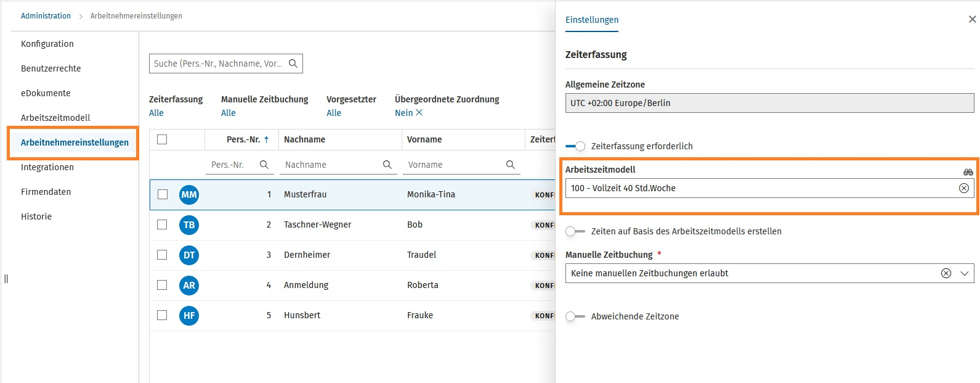Click the sidebar collapse handle
The height and width of the screenshot is (383, 980).
(6, 278)
